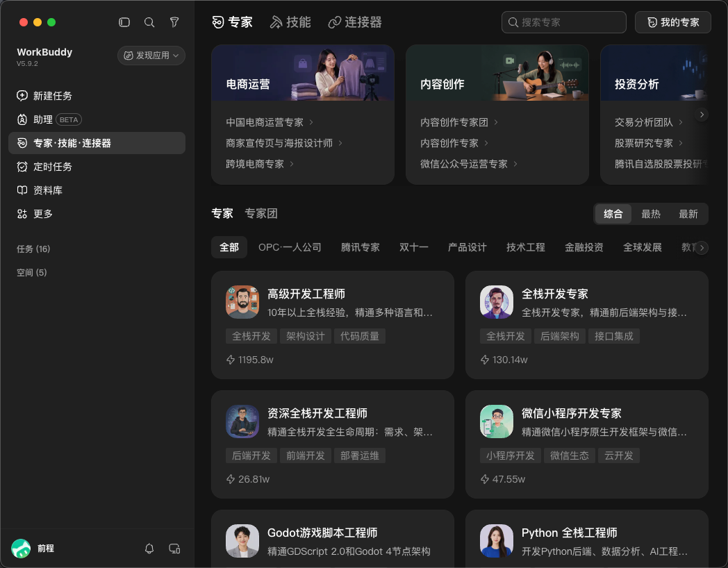Open notifications bell icon
Screen dimensions: 728x568
(x=149, y=549)
